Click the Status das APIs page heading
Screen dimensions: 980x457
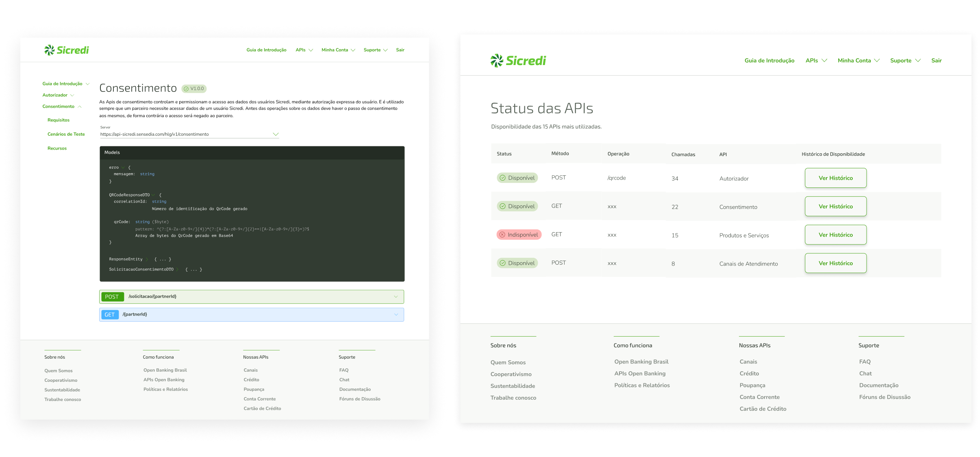[x=542, y=109]
